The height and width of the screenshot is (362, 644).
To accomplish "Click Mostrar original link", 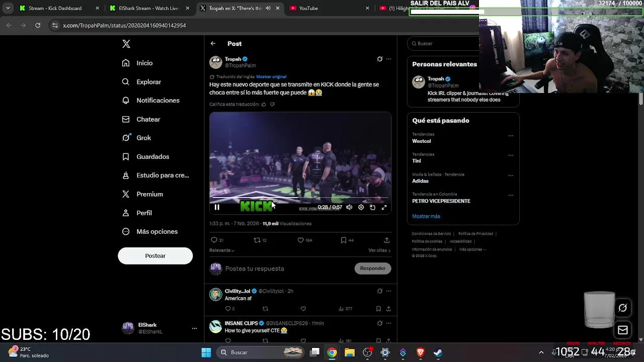I will pos(271,77).
